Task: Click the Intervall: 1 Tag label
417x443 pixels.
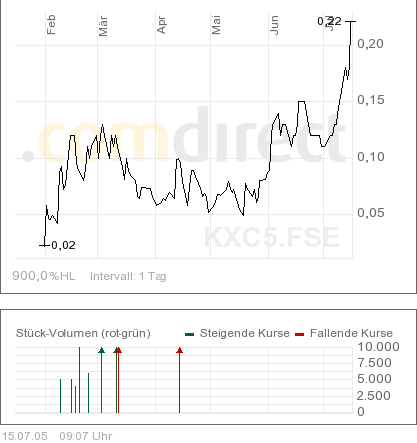Action: point(128,276)
